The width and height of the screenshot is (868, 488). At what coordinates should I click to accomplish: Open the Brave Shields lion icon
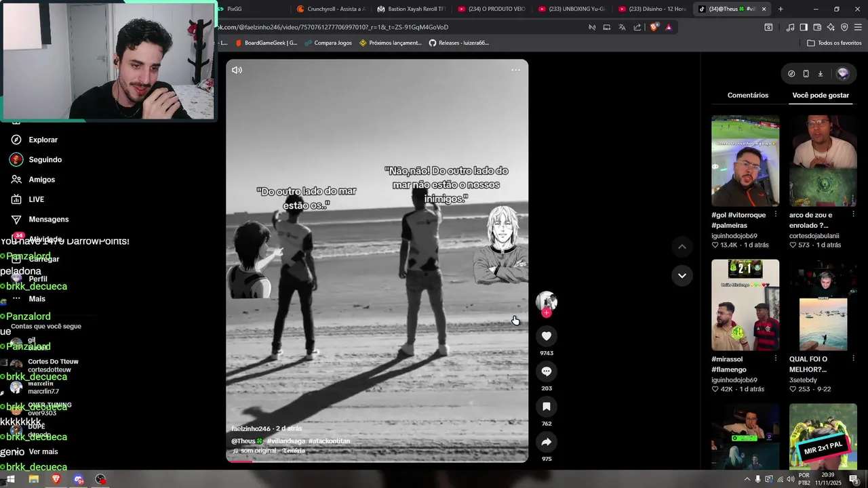pyautogui.click(x=654, y=27)
